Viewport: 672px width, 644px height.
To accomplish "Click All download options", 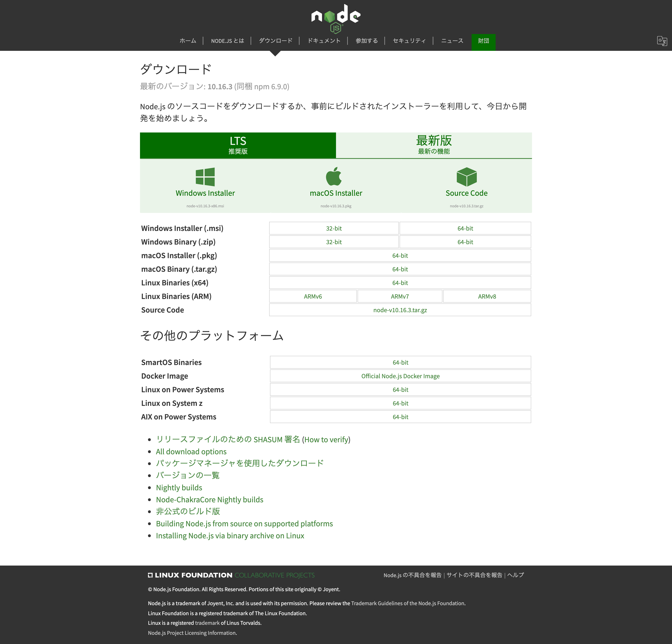I will [191, 451].
